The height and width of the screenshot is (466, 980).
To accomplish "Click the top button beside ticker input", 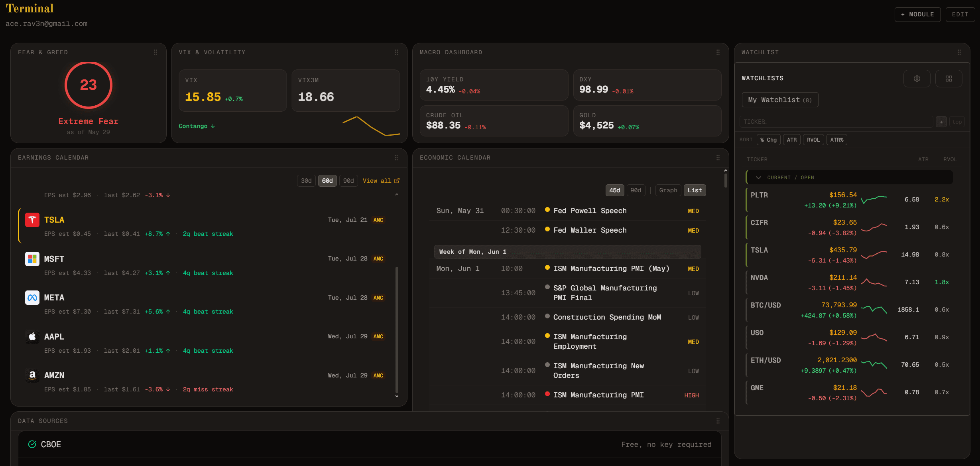I will [957, 122].
